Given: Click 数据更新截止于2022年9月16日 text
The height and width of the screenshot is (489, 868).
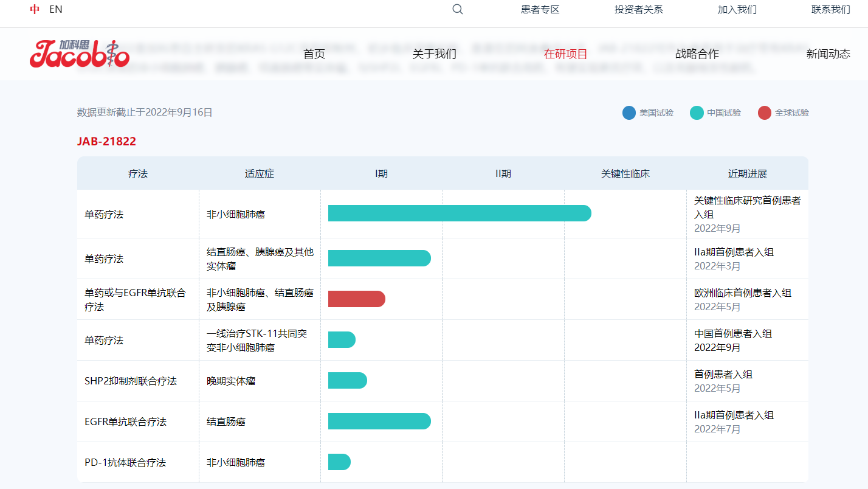Looking at the screenshot, I should 145,113.
